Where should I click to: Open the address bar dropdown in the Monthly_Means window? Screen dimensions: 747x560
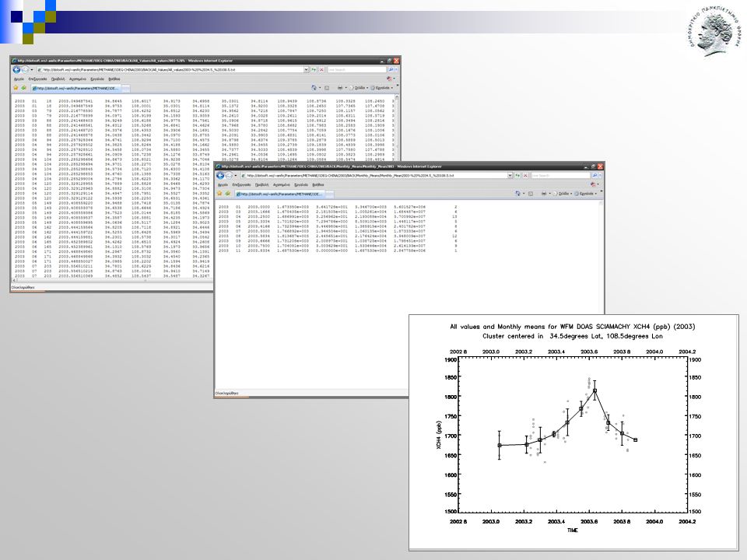(x=510, y=175)
